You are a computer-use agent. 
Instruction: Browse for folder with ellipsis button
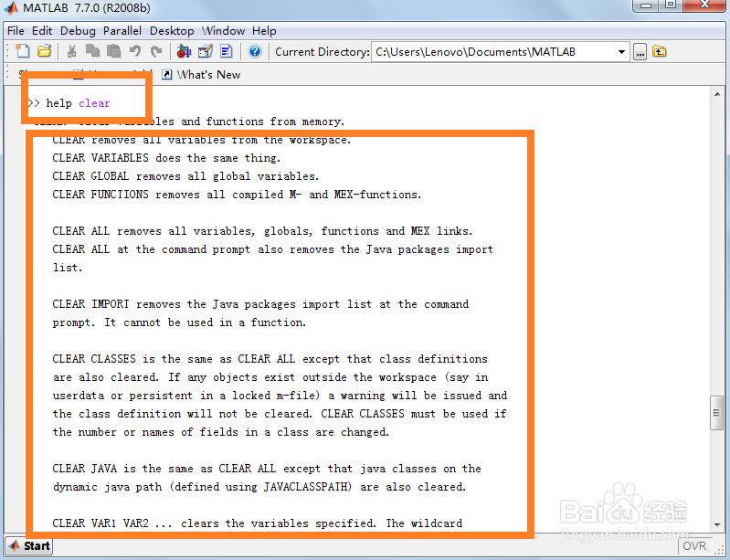pyautogui.click(x=640, y=52)
